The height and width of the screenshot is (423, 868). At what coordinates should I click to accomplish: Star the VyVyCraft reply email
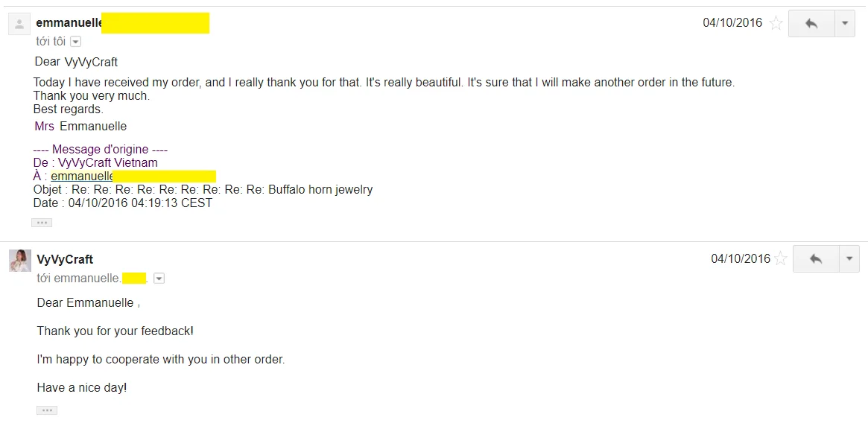point(780,259)
